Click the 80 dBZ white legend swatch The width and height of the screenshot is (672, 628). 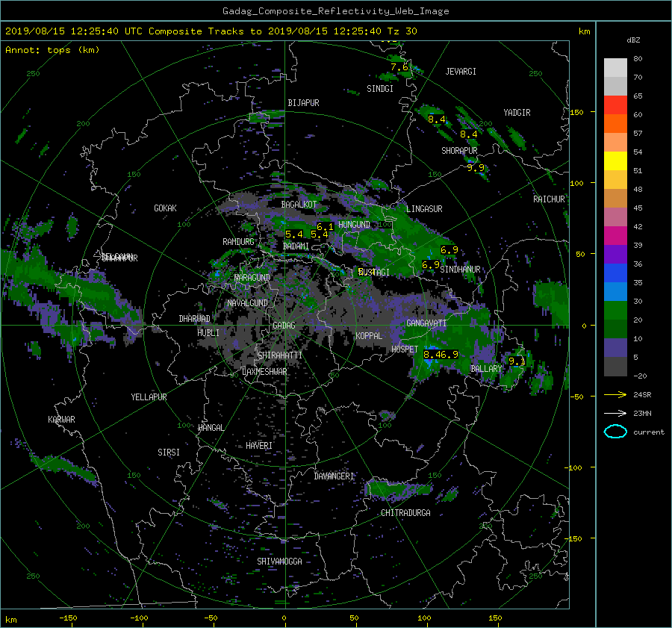[615, 68]
